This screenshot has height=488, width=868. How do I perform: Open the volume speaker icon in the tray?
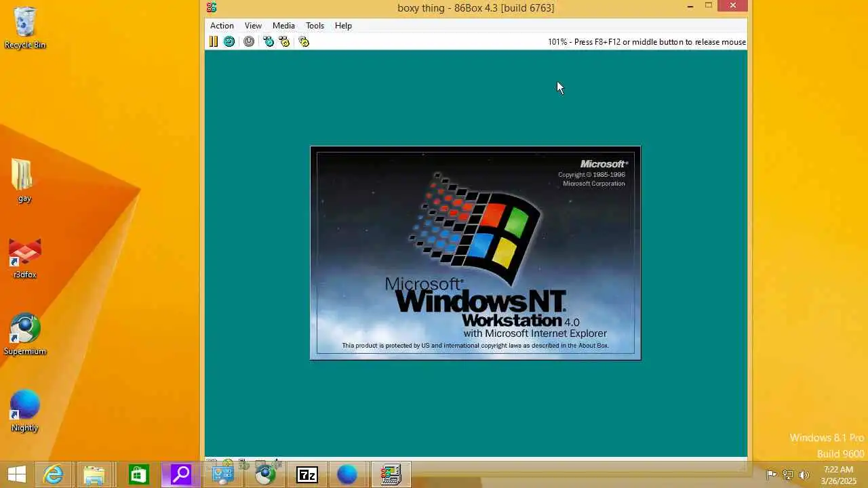click(804, 475)
